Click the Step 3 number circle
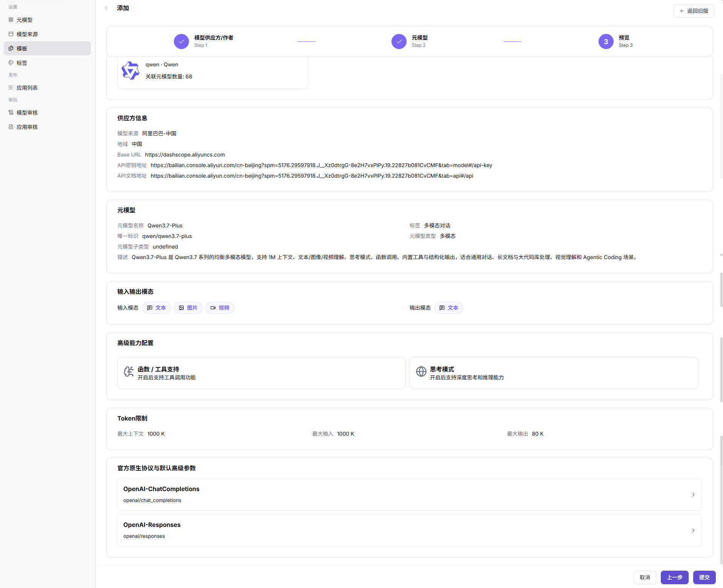Image resolution: width=723 pixels, height=588 pixels. [606, 41]
